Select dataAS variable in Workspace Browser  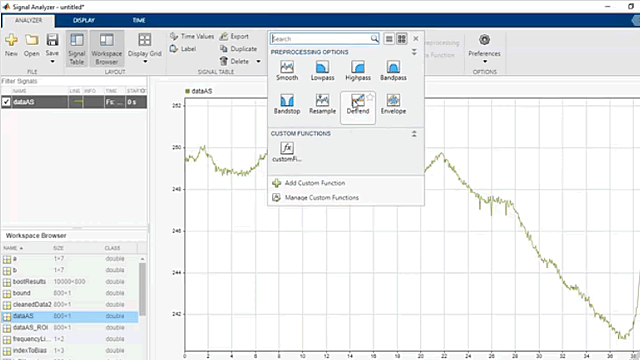(70, 316)
